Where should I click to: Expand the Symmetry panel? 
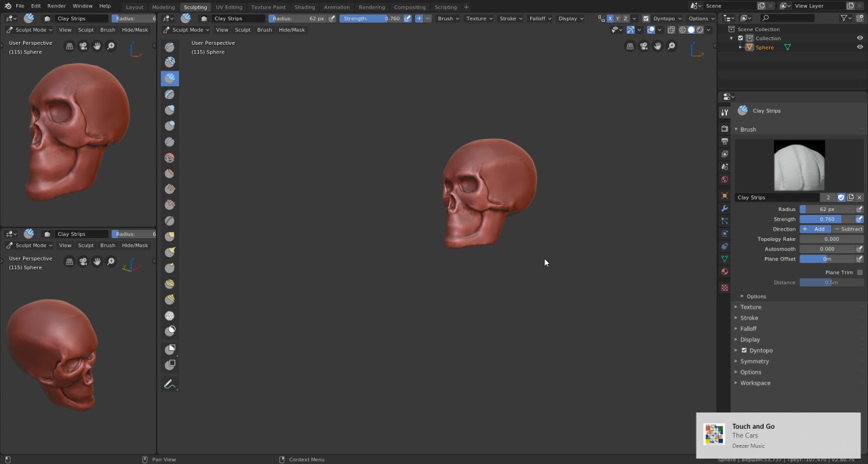(x=754, y=361)
